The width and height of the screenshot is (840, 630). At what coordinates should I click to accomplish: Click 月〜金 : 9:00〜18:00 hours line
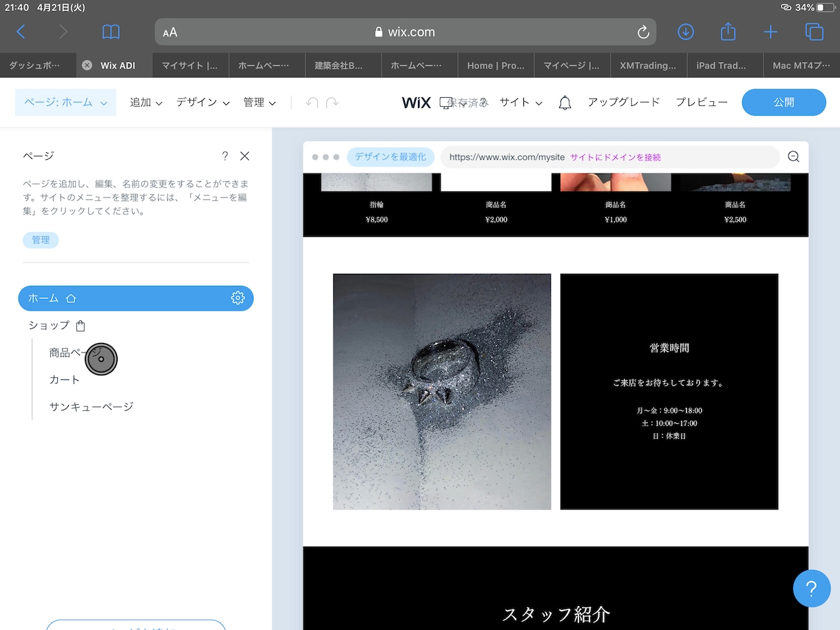pos(669,410)
